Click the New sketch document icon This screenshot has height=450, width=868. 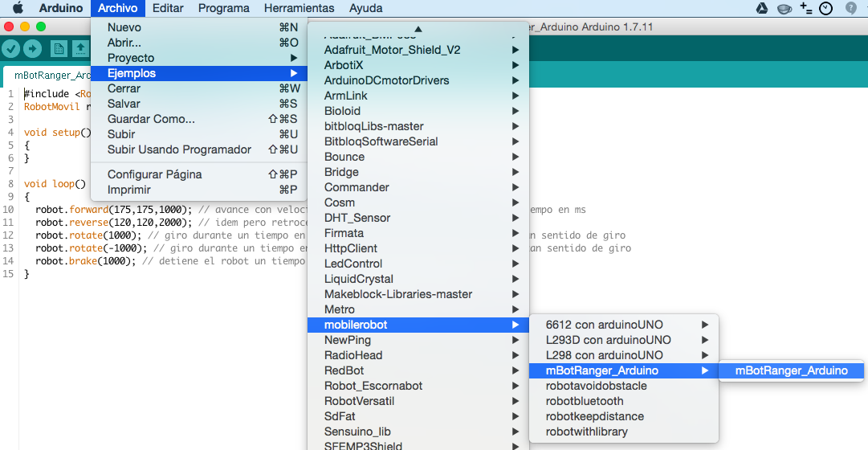(59, 49)
